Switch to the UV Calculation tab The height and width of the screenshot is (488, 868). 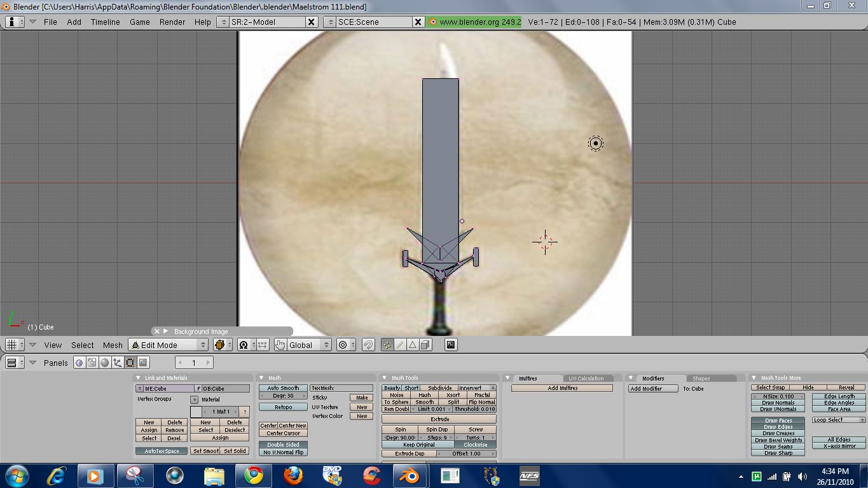tap(586, 379)
